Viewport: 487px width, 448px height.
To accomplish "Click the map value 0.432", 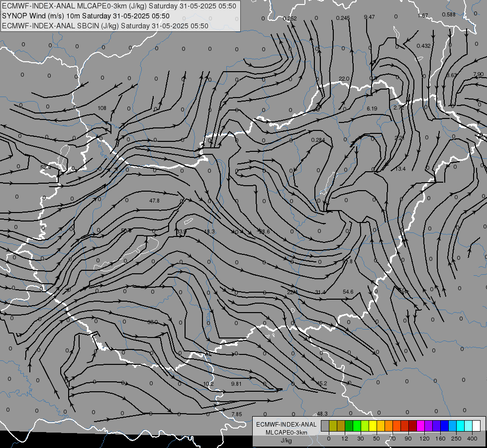I will pyautogui.click(x=424, y=46).
